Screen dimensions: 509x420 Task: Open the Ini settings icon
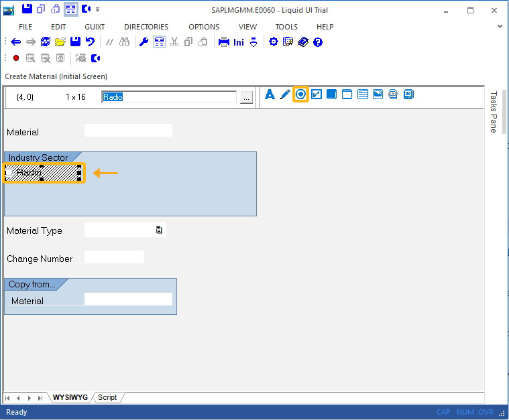(239, 42)
